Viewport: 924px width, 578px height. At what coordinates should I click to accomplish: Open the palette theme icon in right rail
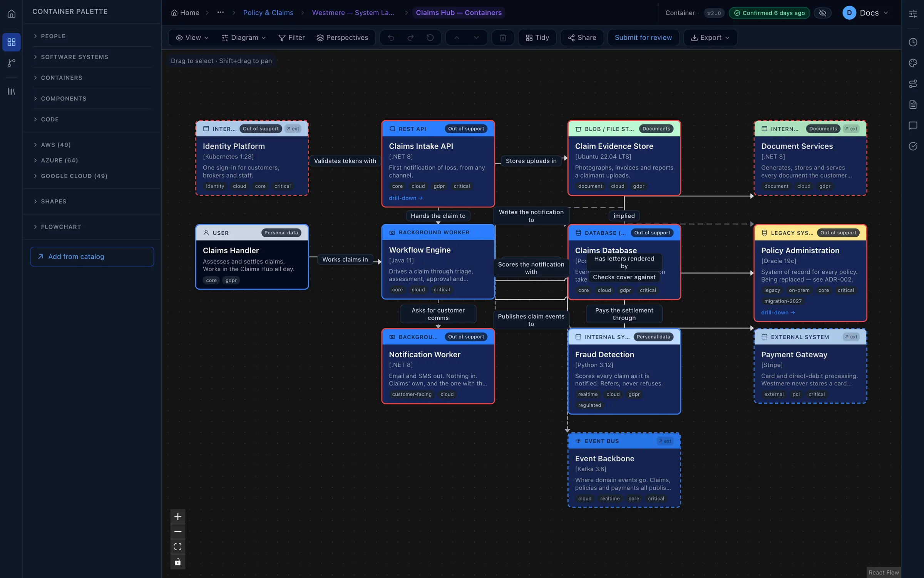point(913,63)
